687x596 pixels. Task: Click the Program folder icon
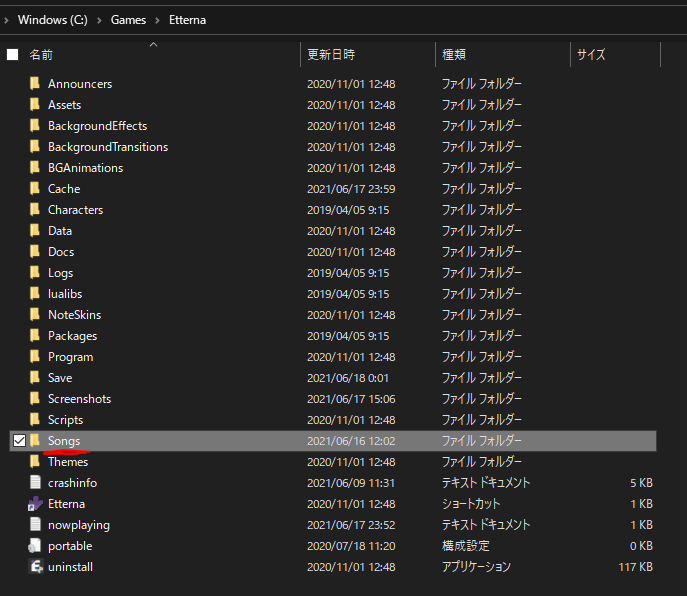35,356
